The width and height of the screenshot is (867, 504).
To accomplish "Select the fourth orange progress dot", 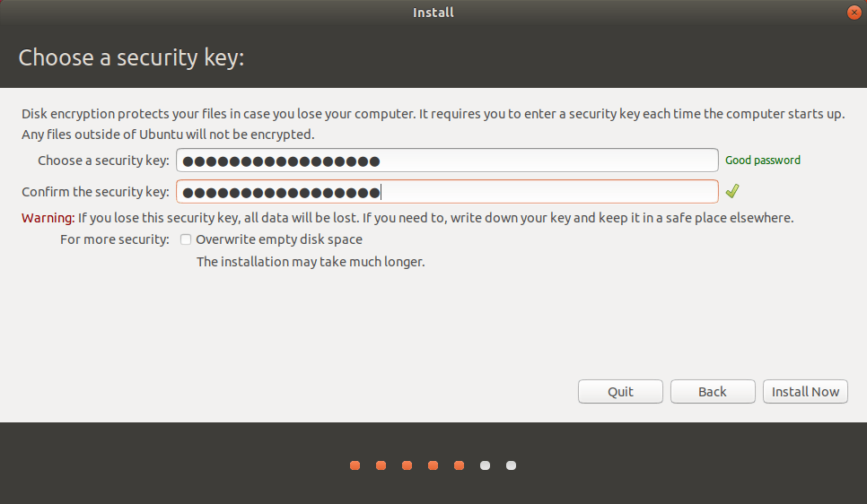I will (433, 465).
